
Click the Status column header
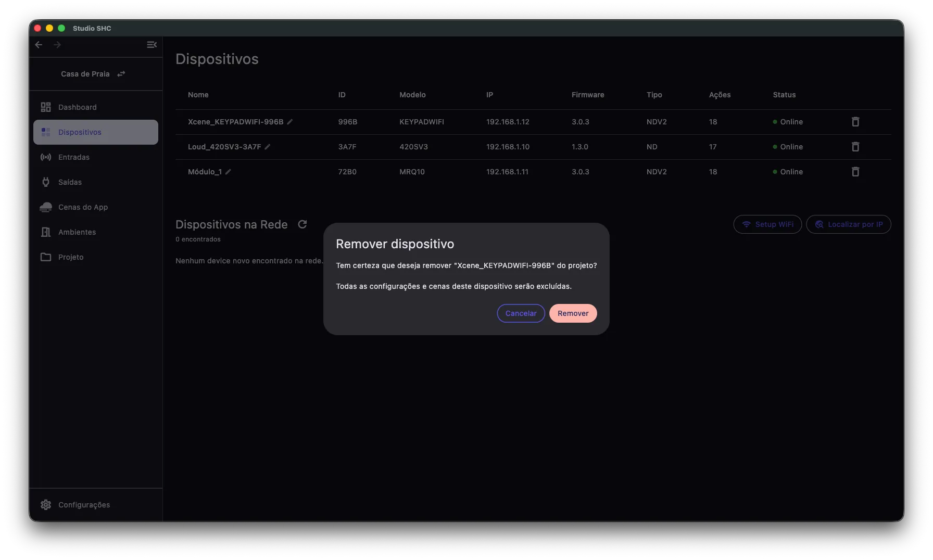(x=784, y=95)
